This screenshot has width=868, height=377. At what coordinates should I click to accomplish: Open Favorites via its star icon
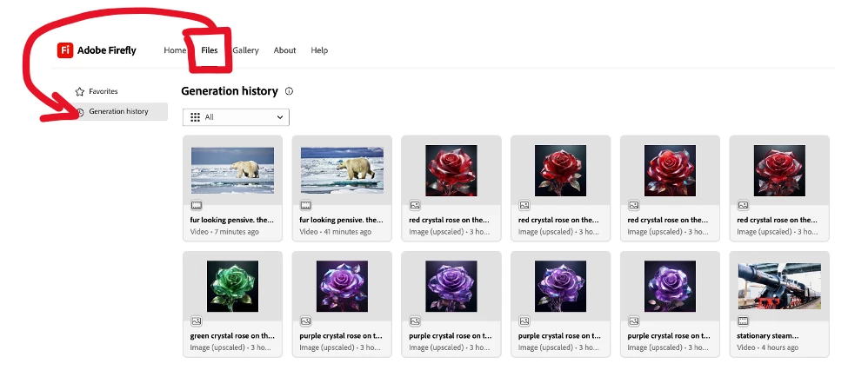pyautogui.click(x=80, y=92)
